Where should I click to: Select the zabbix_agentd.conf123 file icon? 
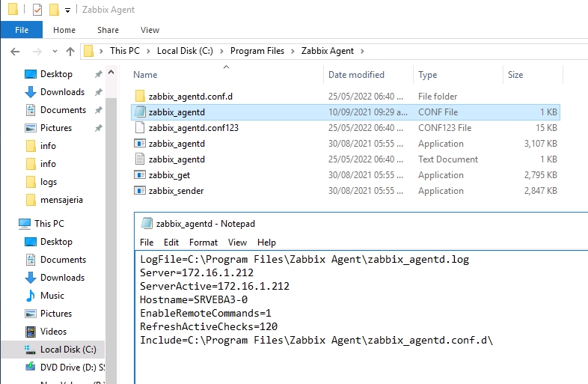point(140,127)
